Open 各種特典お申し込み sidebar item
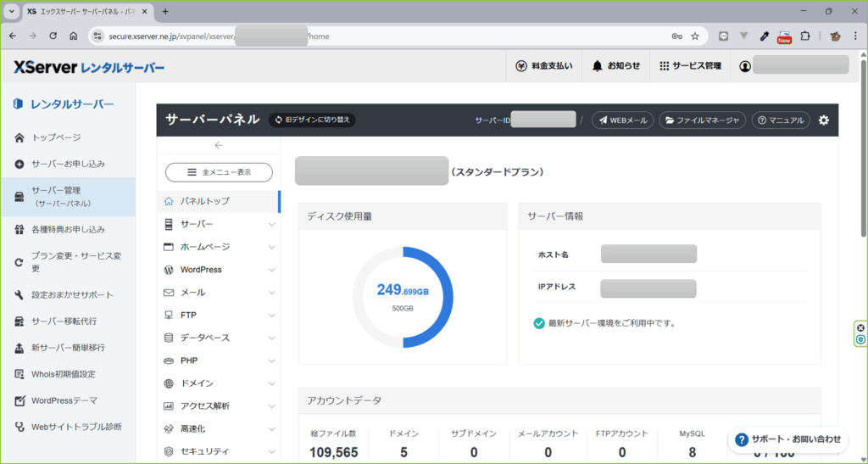The image size is (868, 464). coord(68,229)
